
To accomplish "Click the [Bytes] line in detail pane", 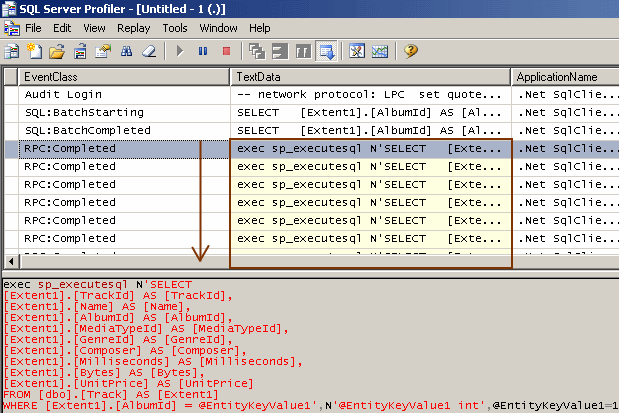I will pos(104,372).
